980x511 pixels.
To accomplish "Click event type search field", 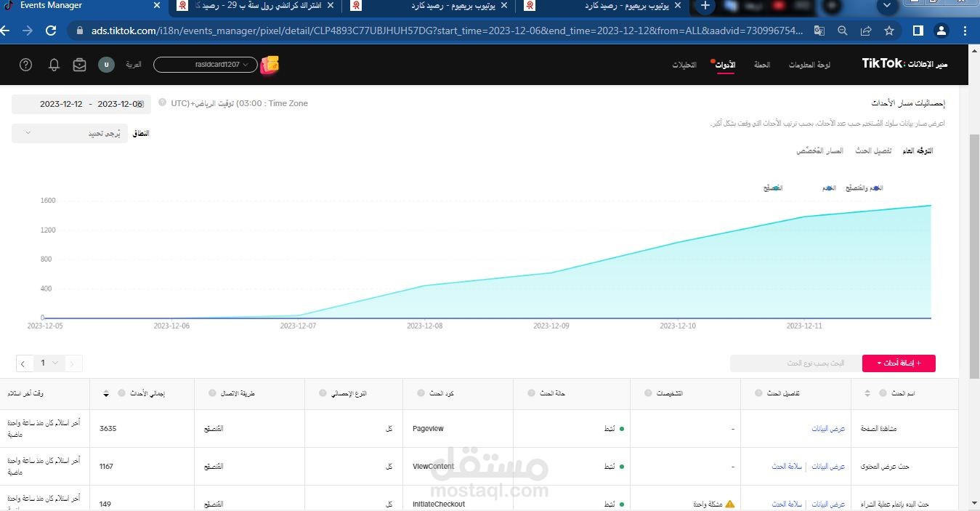I will pos(795,363).
